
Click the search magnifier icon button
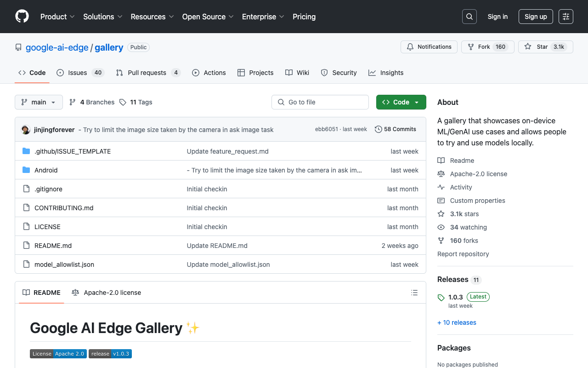coord(469,17)
